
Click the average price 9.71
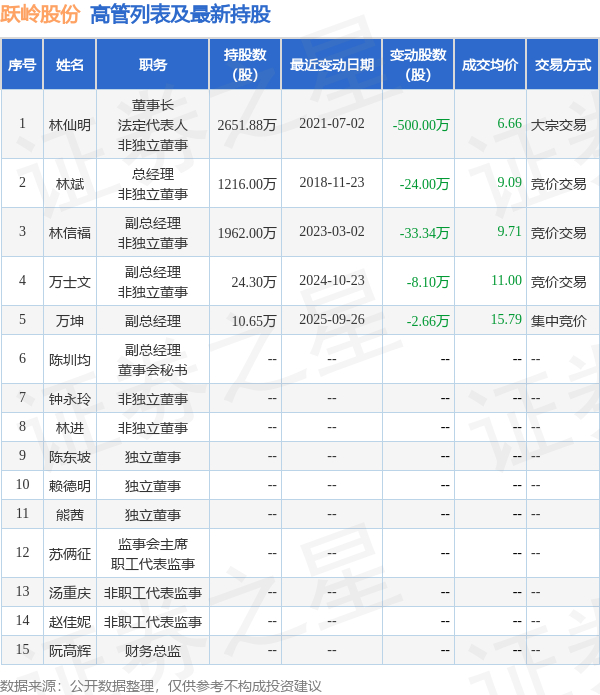tap(509, 231)
